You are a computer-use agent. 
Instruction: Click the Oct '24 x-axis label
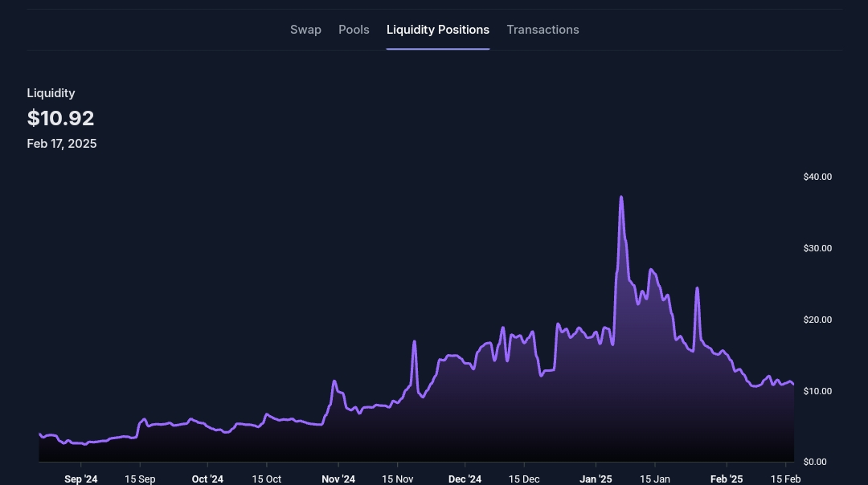207,479
